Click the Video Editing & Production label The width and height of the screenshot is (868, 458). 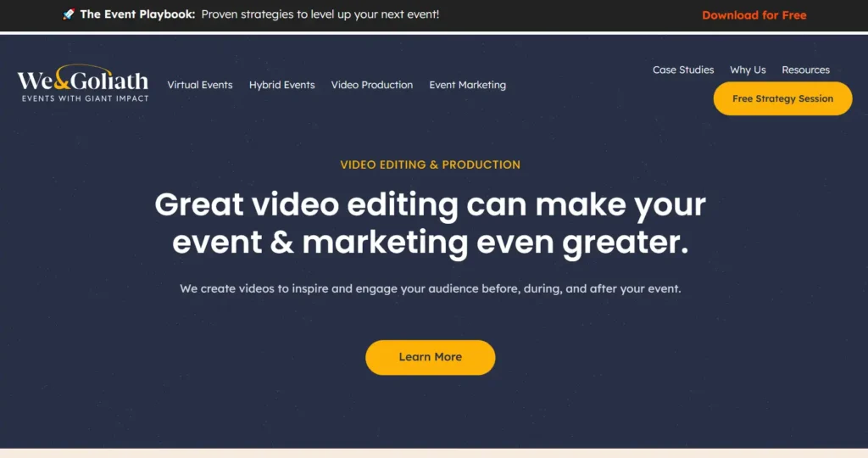click(430, 165)
